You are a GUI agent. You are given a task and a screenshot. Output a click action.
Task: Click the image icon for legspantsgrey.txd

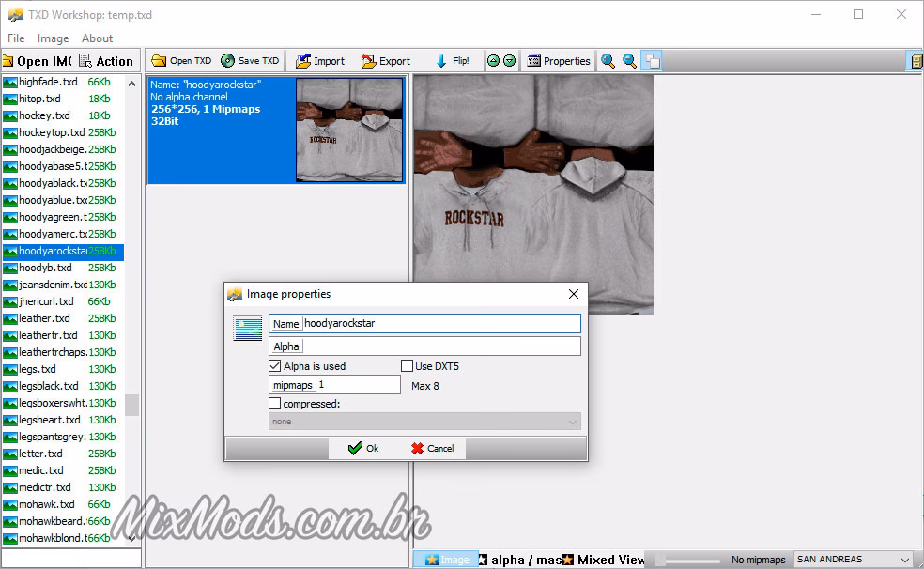pyautogui.click(x=10, y=438)
